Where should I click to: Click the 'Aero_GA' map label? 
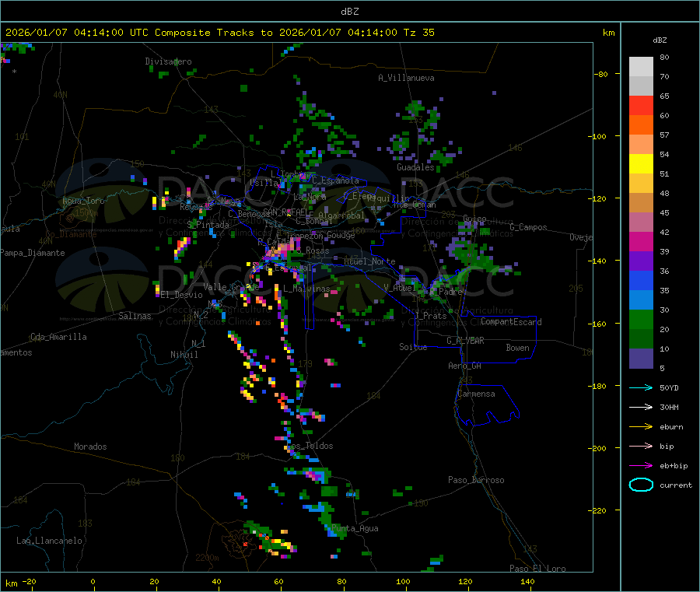pos(465,366)
